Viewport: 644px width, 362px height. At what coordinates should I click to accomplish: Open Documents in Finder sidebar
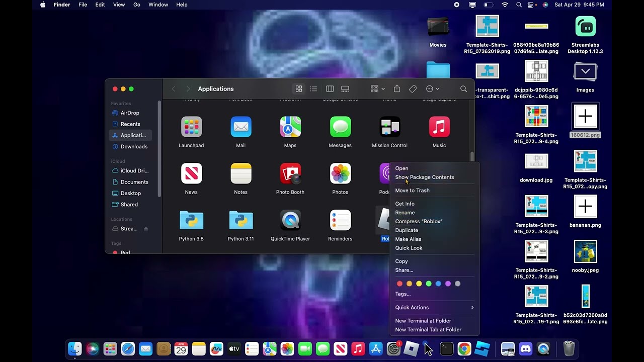(130, 182)
